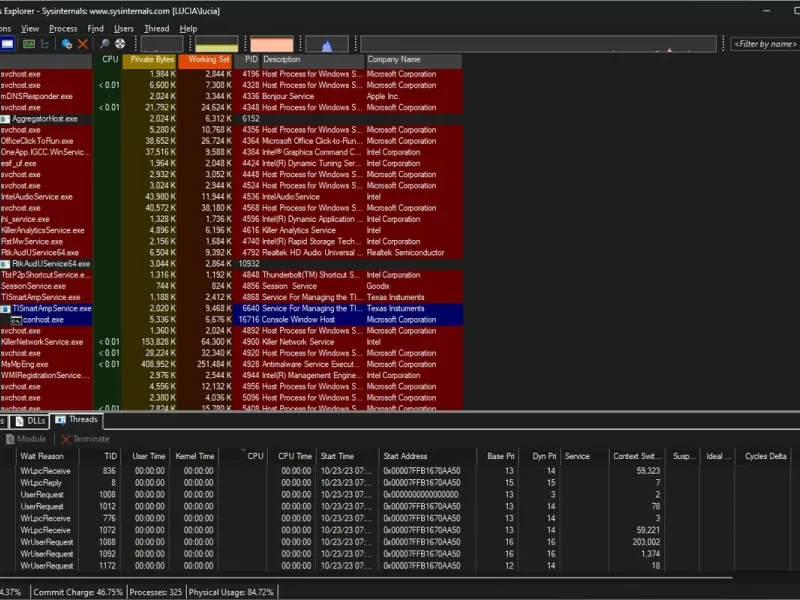Click the AggregatorHost.exe process icon
The image size is (800, 600).
point(5,119)
